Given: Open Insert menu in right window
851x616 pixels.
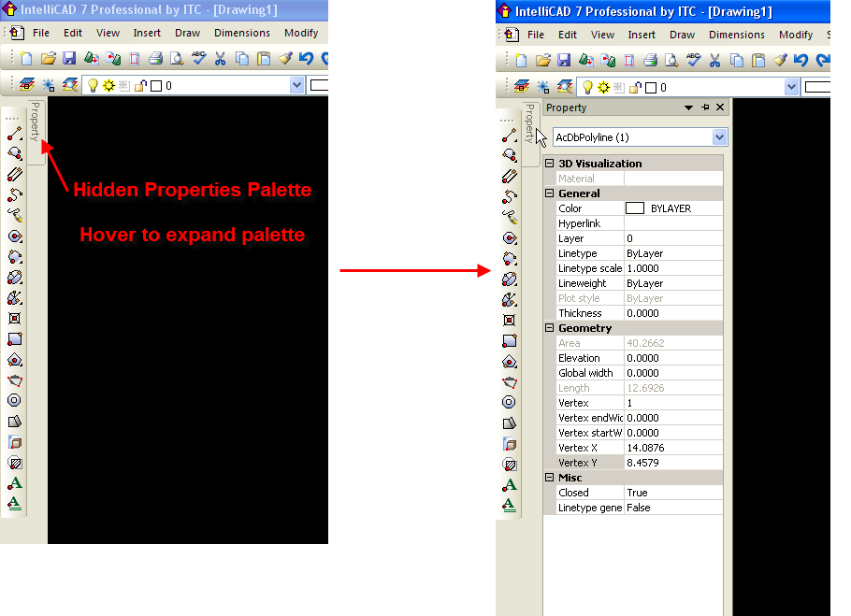Looking at the screenshot, I should coord(642,35).
